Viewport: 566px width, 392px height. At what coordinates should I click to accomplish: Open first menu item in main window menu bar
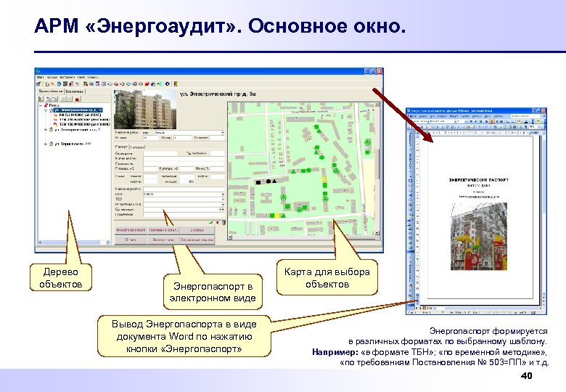coord(40,77)
